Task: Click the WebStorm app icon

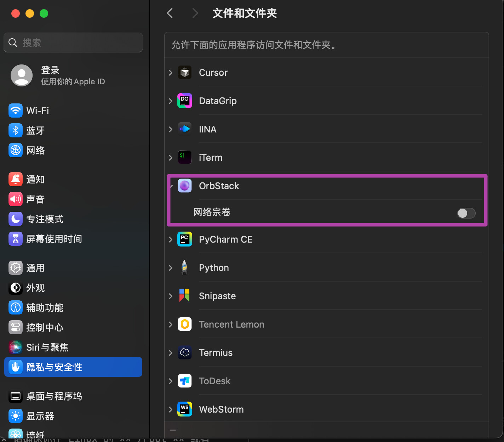Action: [x=184, y=409]
